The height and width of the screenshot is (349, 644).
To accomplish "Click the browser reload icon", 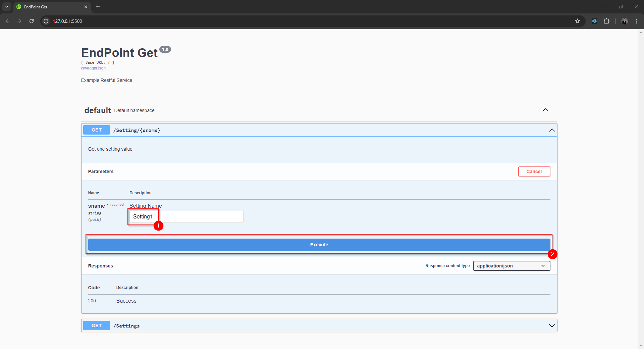I will tap(32, 21).
